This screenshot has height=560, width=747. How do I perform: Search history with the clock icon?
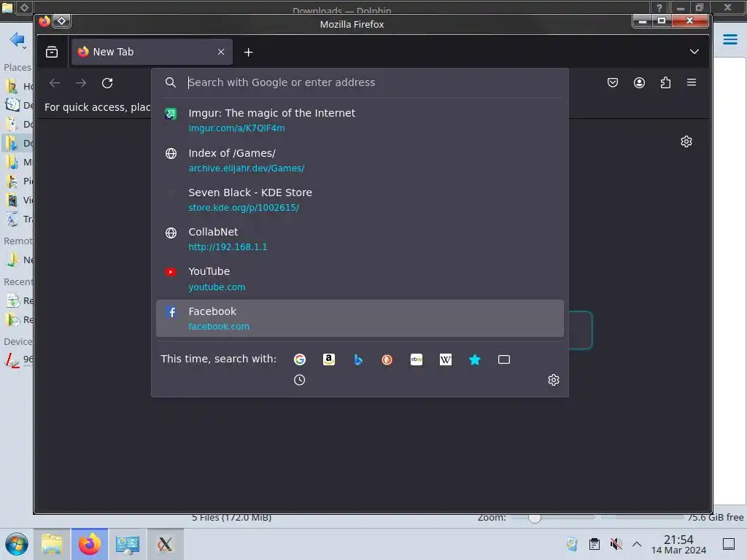[x=299, y=380]
